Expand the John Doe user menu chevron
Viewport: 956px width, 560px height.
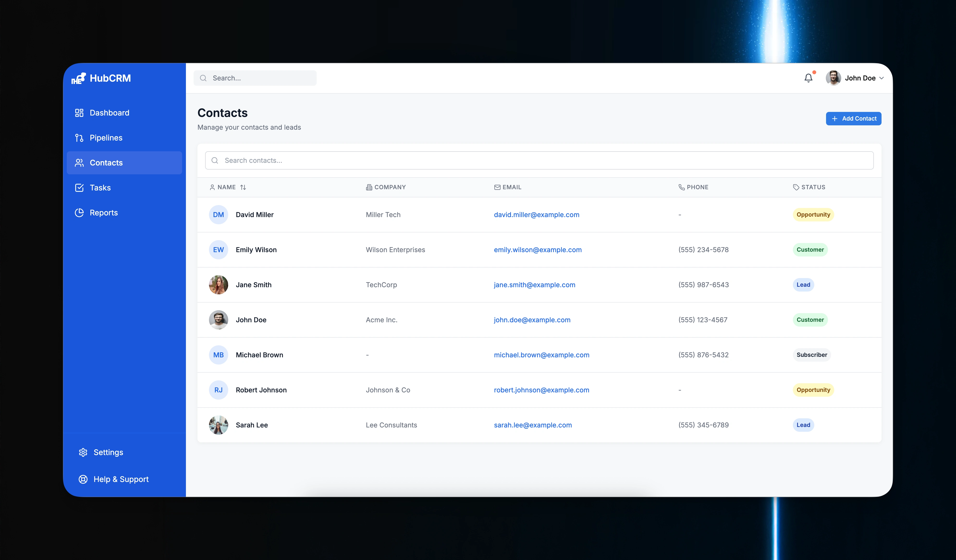tap(881, 78)
